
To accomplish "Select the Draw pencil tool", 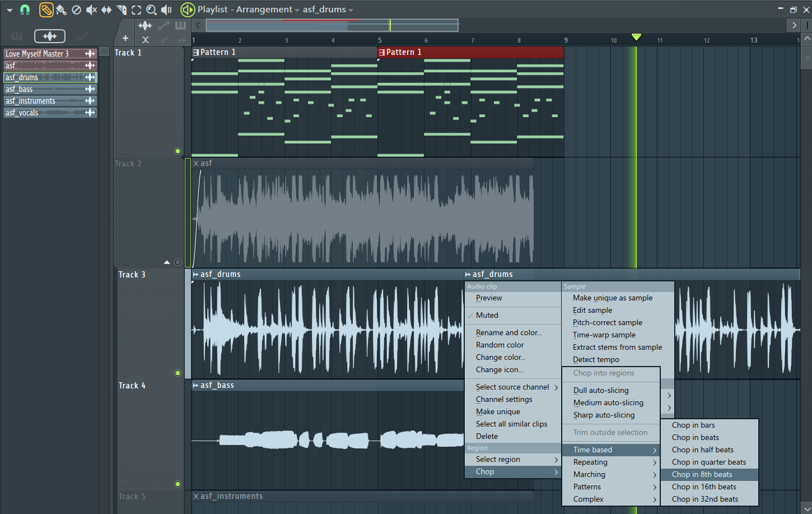I will tap(46, 10).
